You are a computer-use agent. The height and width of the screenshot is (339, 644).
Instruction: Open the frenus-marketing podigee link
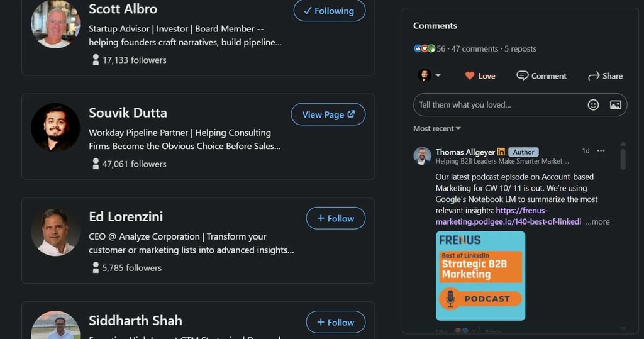(x=508, y=216)
